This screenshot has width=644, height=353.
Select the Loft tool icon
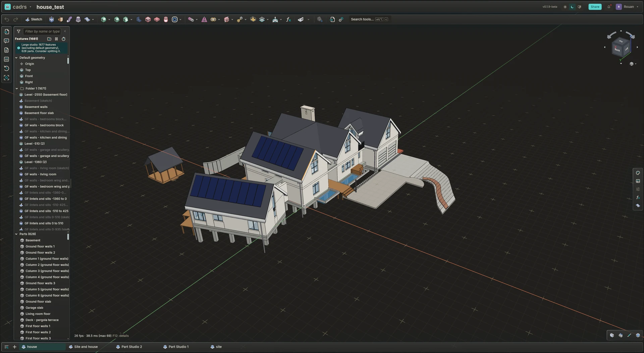point(78,19)
